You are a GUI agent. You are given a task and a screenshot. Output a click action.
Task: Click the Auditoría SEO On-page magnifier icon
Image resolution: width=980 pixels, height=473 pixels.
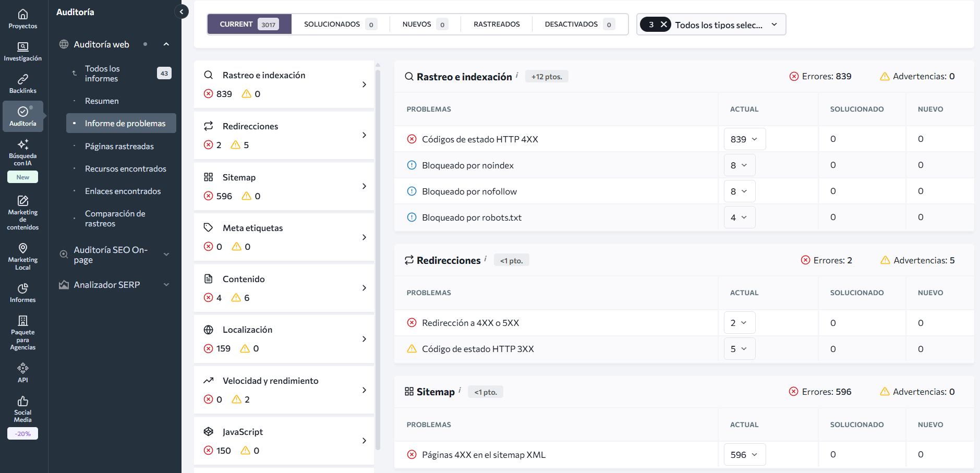click(64, 254)
